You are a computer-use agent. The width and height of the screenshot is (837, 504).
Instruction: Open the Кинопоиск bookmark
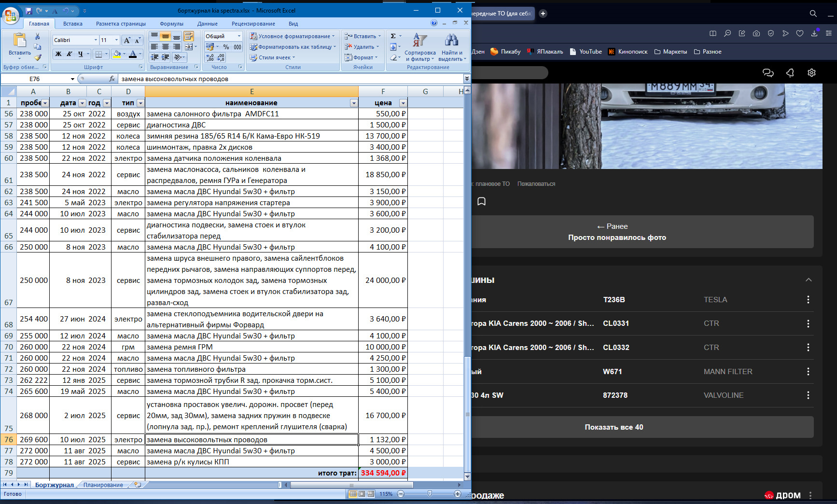[628, 52]
